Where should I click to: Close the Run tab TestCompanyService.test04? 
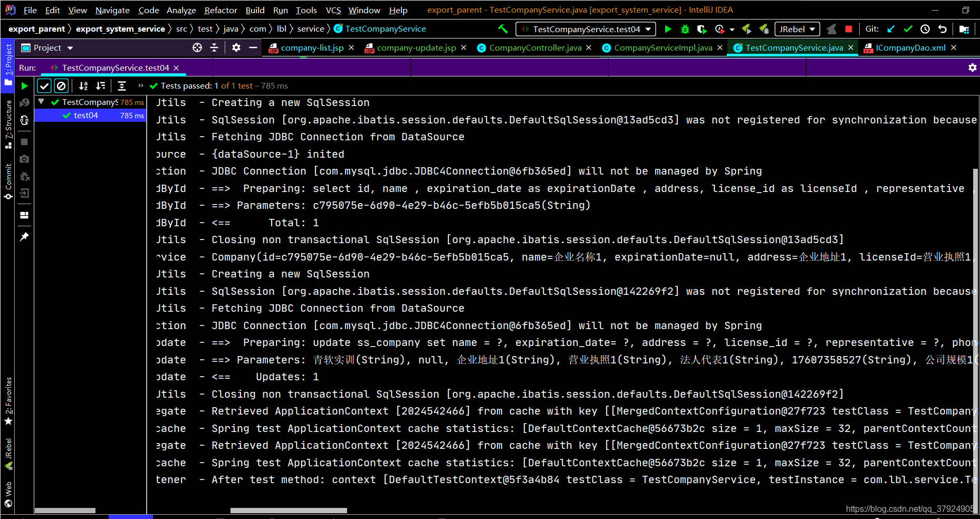click(x=176, y=68)
